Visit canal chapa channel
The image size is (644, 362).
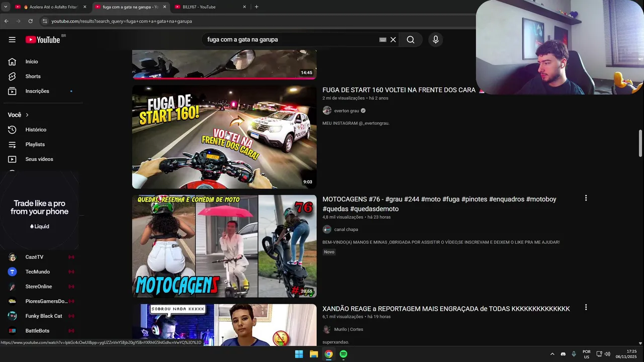(346, 229)
